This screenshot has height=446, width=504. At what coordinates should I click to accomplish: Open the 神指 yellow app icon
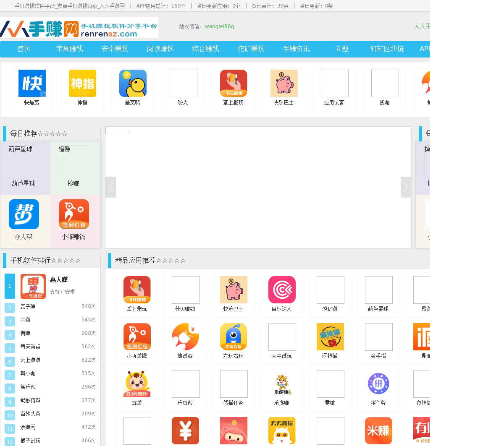(x=82, y=83)
